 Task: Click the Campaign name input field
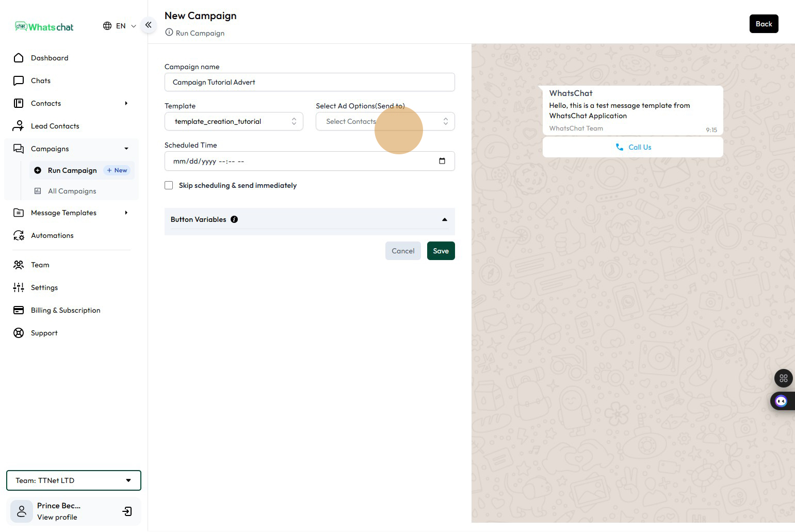pyautogui.click(x=310, y=82)
